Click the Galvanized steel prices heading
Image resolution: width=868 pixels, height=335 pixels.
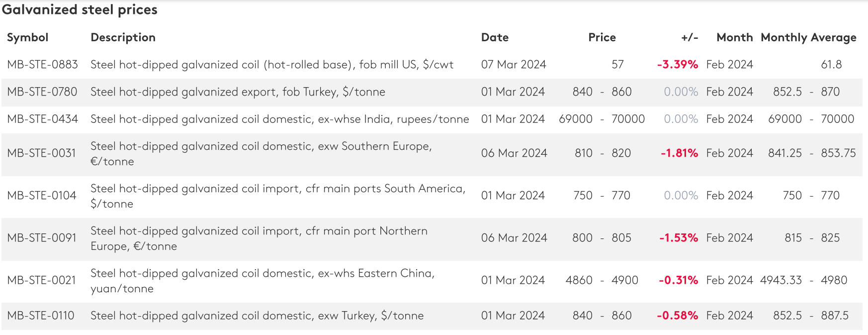tap(80, 10)
